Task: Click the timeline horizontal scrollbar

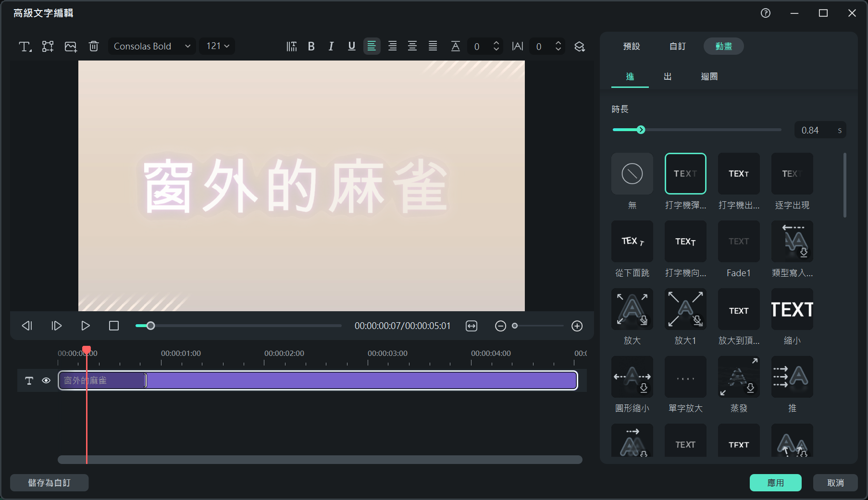Action: pyautogui.click(x=320, y=460)
